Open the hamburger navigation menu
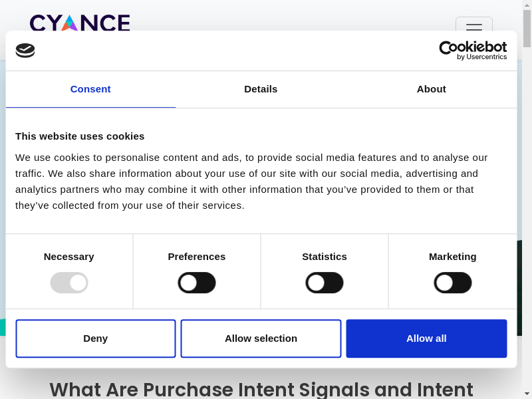Image resolution: width=532 pixels, height=399 pixels. [473, 25]
